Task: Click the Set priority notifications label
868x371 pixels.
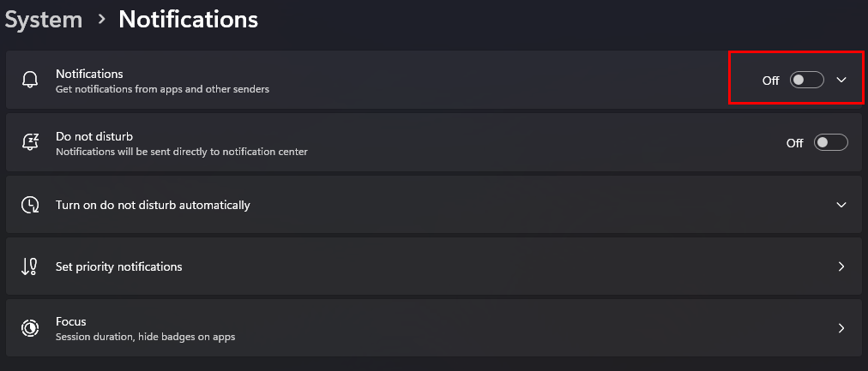Action: tap(118, 266)
